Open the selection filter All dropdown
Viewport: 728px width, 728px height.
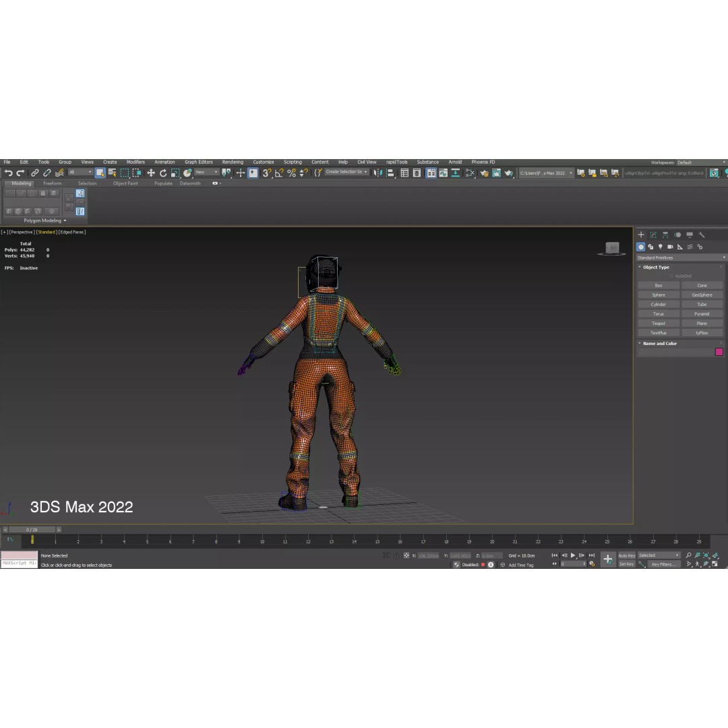80,173
